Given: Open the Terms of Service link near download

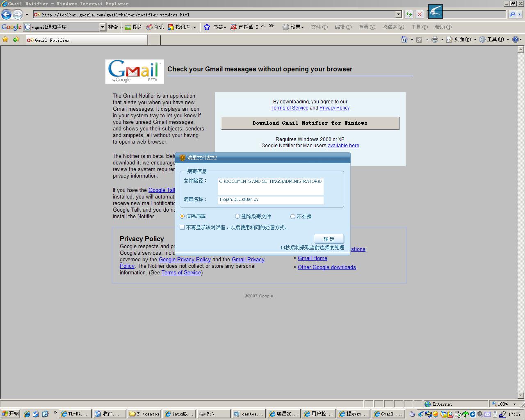Looking at the screenshot, I should (290, 108).
